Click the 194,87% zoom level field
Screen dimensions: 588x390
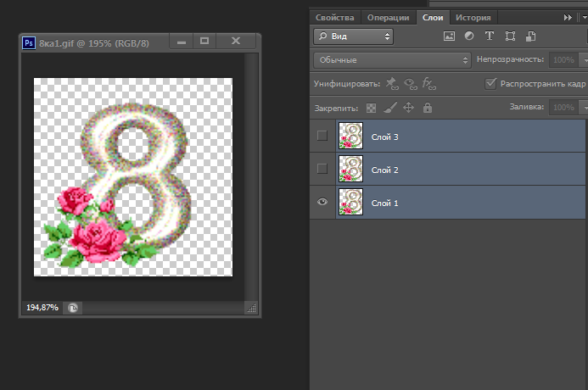click(x=42, y=307)
